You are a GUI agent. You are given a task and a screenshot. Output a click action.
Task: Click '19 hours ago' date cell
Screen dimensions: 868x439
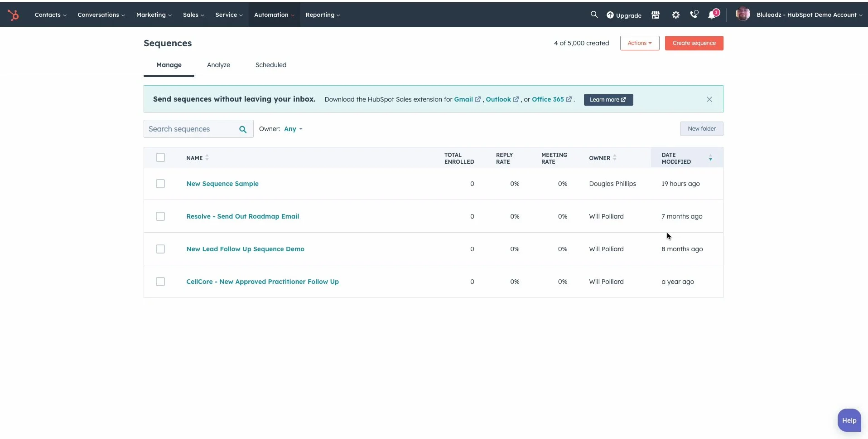680,184
